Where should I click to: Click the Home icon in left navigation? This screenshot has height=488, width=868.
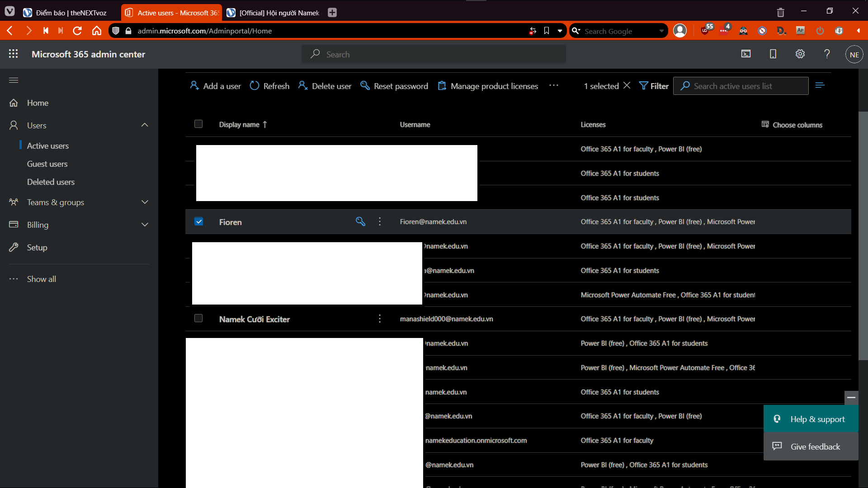(x=14, y=103)
